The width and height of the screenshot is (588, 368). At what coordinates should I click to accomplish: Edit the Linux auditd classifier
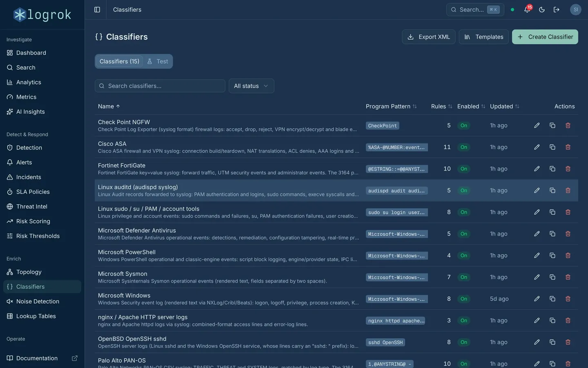(x=537, y=191)
